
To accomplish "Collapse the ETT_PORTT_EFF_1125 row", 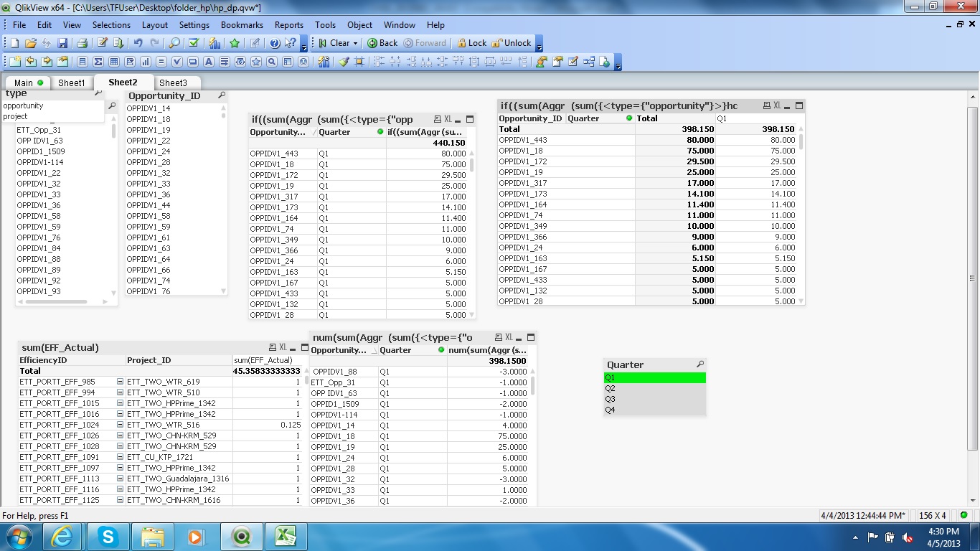I will coord(120,500).
